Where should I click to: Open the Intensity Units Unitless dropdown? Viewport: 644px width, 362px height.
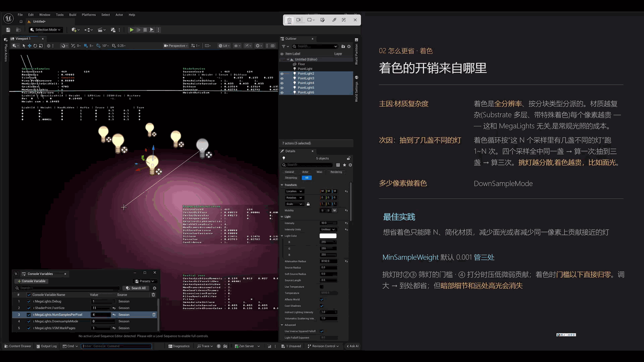pos(328,230)
